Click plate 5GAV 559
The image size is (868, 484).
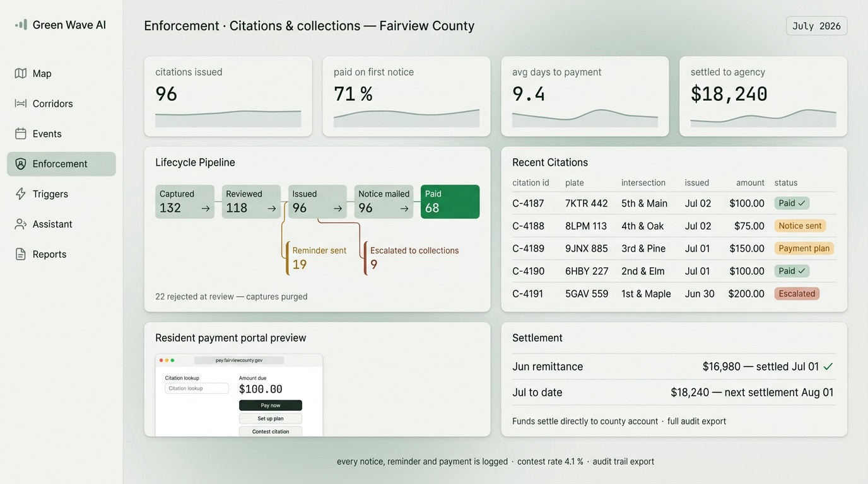click(587, 294)
